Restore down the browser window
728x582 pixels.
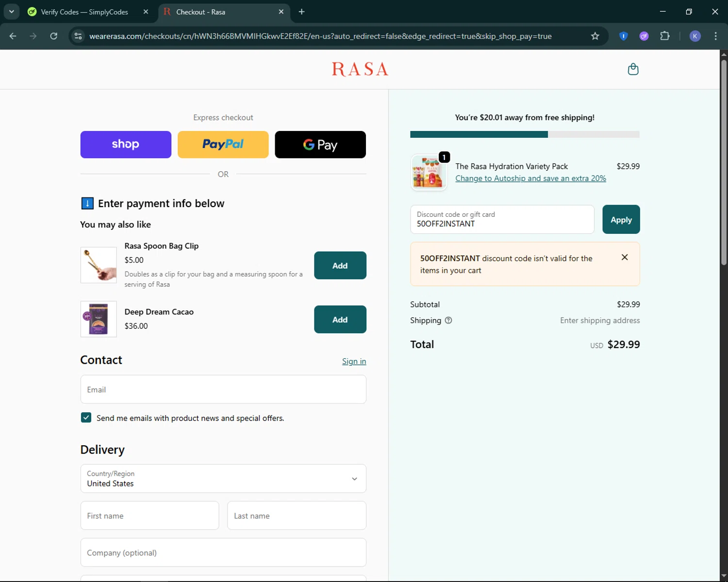pyautogui.click(x=689, y=12)
